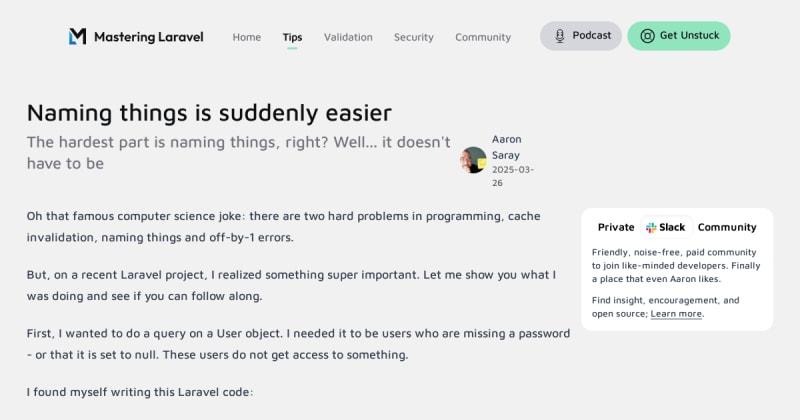
Task: Go to the Validation section
Action: pos(348,37)
